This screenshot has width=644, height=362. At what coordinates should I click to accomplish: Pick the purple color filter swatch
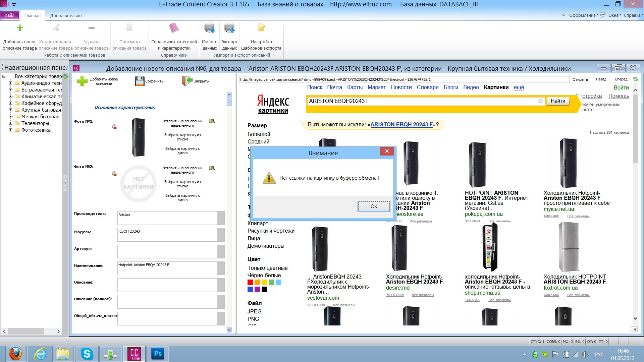(257, 289)
